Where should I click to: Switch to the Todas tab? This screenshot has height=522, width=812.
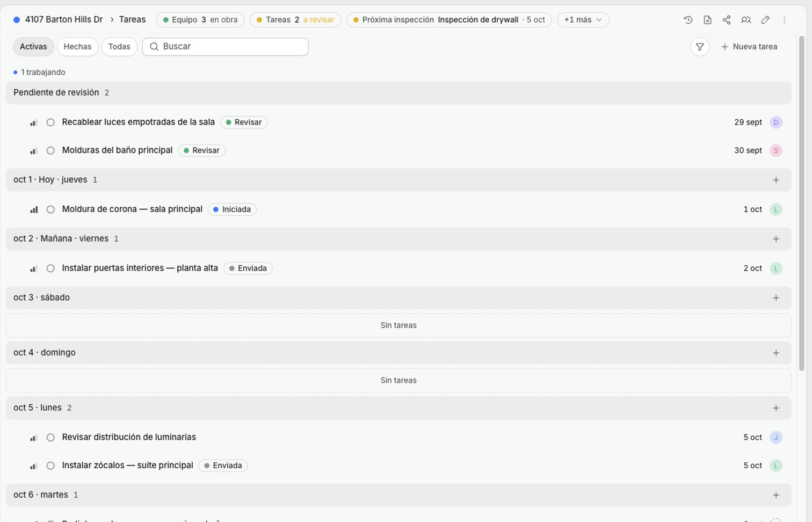(x=119, y=47)
